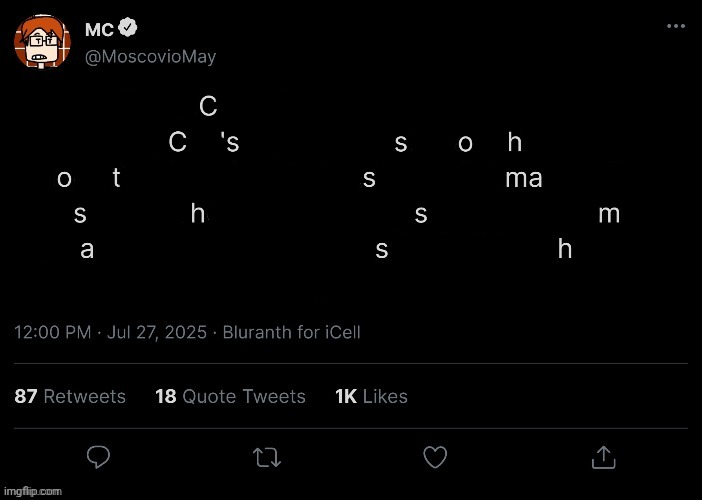Click the lone letter C on the first tweet line

pos(208,106)
